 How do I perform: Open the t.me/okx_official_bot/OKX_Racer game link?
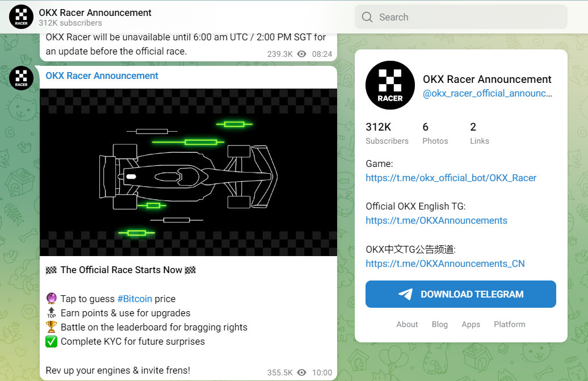coord(451,178)
